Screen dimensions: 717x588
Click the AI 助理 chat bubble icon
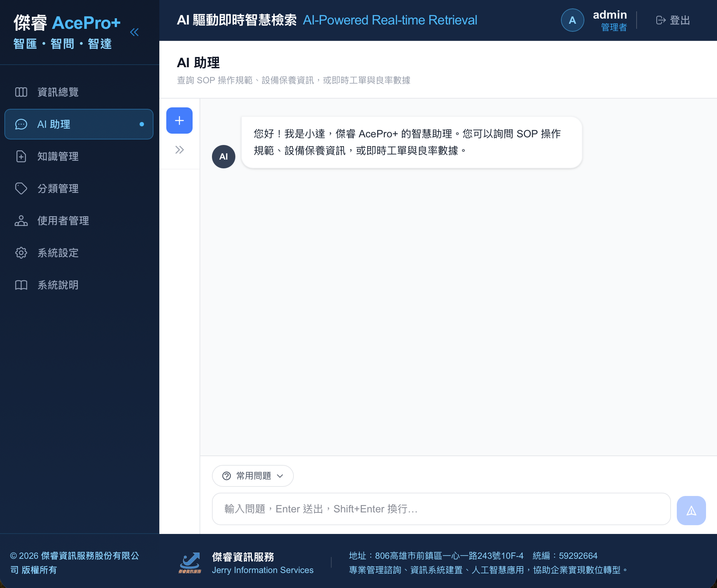point(21,124)
